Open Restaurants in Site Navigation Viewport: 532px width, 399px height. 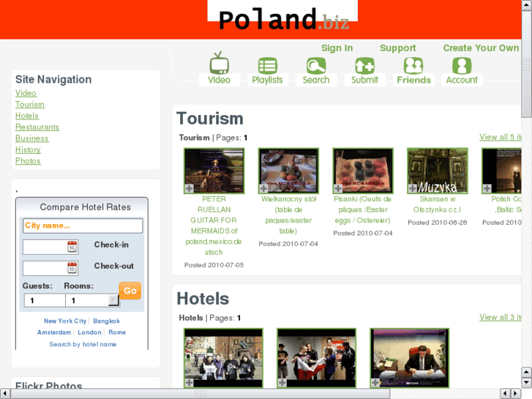(37, 127)
